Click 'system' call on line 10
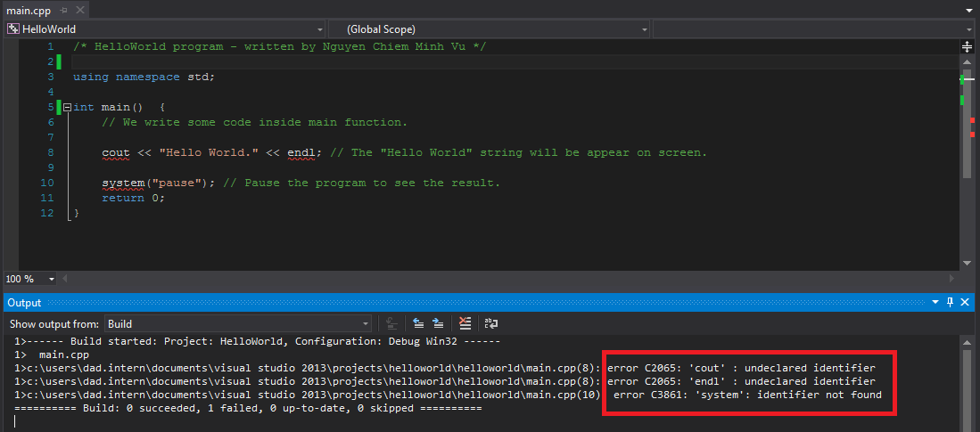 click(123, 183)
